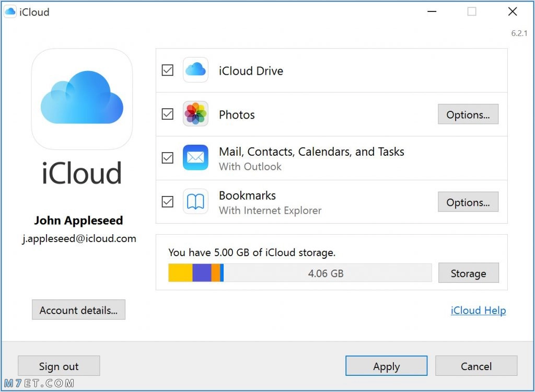Toggle the Photos checkbox
Screen dimensions: 535x392
tap(168, 114)
